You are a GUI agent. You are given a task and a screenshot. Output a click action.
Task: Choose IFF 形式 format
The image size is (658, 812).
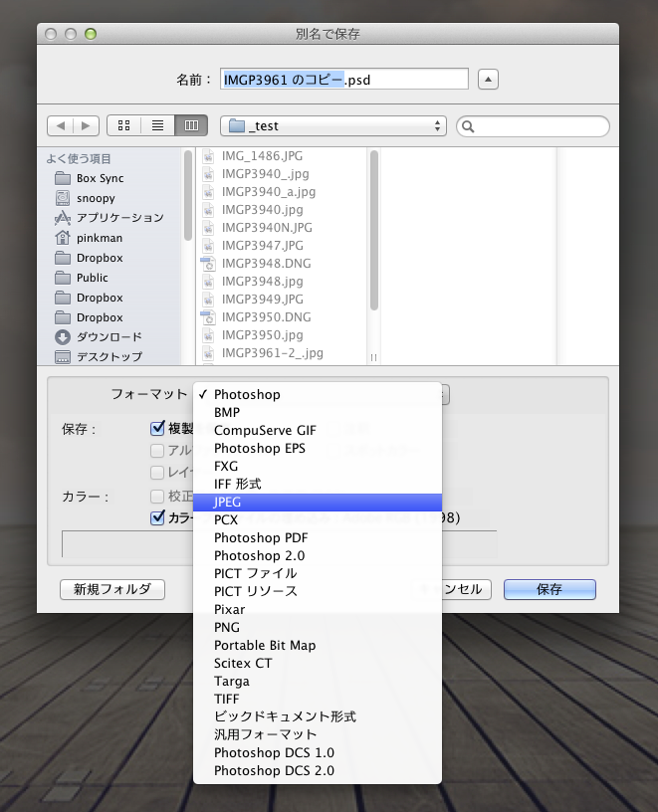coord(318,485)
